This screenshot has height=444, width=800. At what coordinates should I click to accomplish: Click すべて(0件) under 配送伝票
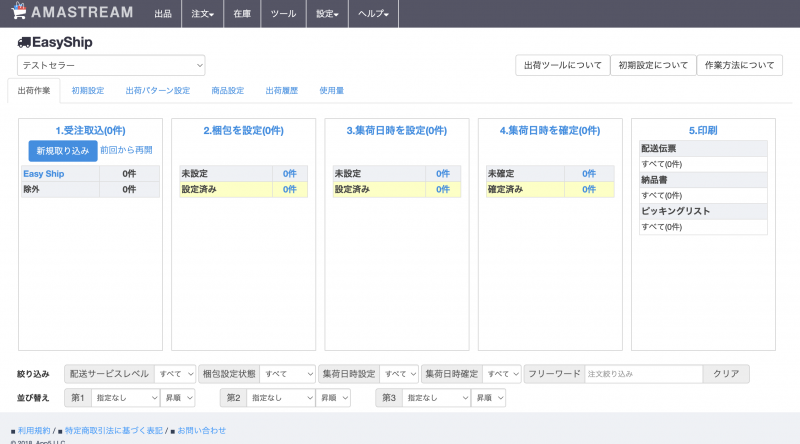click(x=662, y=164)
